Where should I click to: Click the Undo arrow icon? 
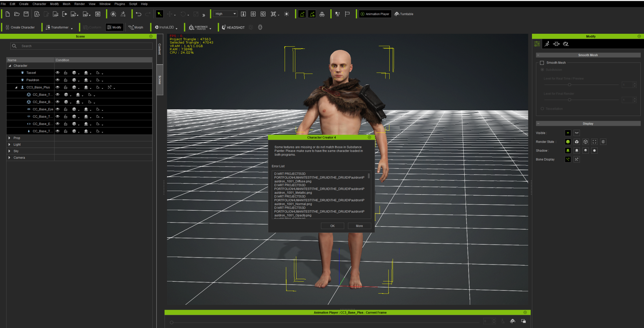tap(138, 14)
